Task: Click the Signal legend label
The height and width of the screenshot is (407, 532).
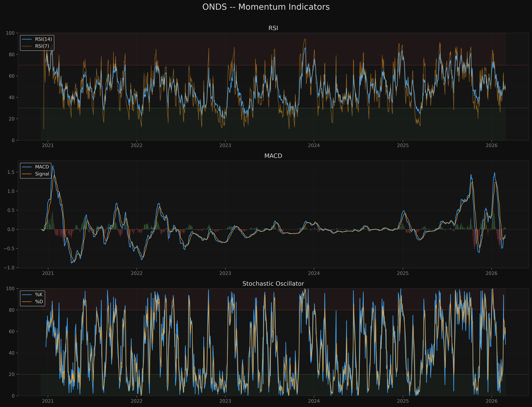Action: (42, 174)
